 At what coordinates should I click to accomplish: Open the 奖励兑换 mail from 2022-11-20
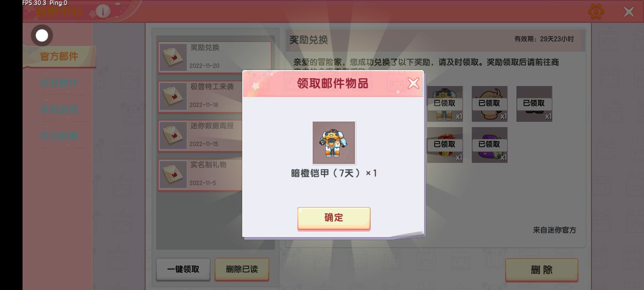(x=215, y=57)
